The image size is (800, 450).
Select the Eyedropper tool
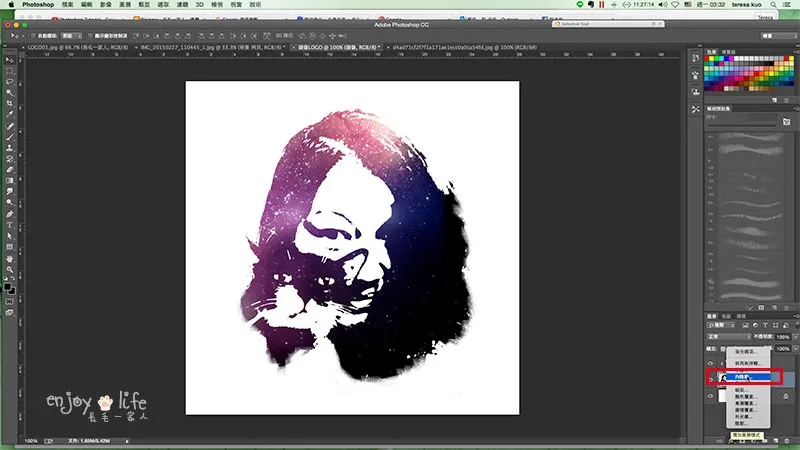coord(10,115)
